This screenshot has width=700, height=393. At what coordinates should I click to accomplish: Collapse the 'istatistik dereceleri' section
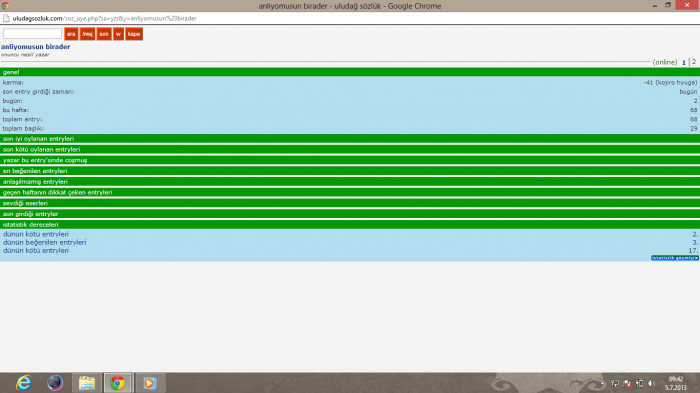pos(350,224)
